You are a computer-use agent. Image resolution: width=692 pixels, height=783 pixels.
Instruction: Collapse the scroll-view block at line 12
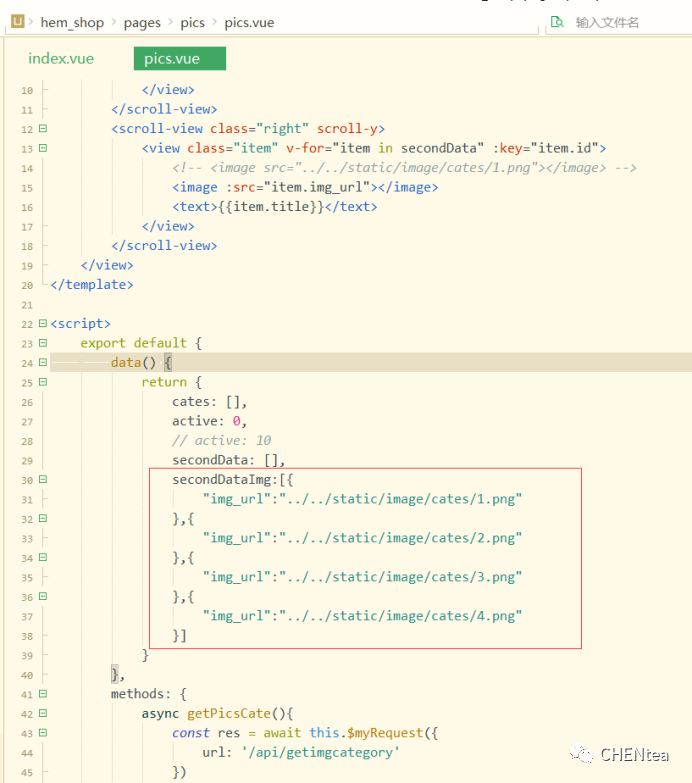(x=42, y=129)
